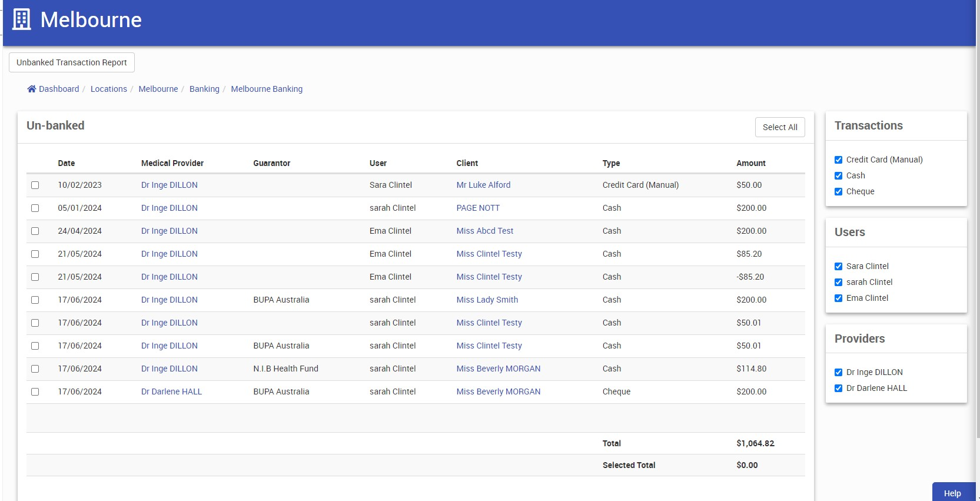Screen dimensions: 980x501
Task: Navigate to Melbourne breadcrumb link
Action: [158, 89]
